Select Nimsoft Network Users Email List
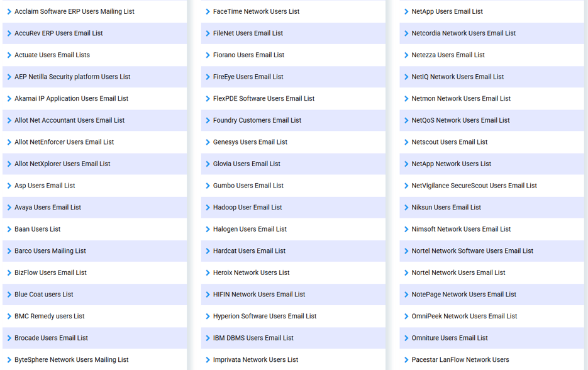 461,229
